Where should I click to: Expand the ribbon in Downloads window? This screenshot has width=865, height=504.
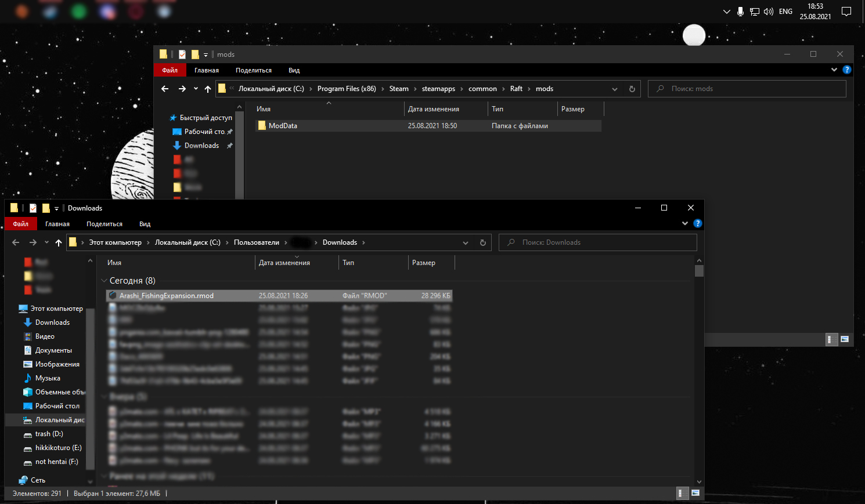pos(685,223)
